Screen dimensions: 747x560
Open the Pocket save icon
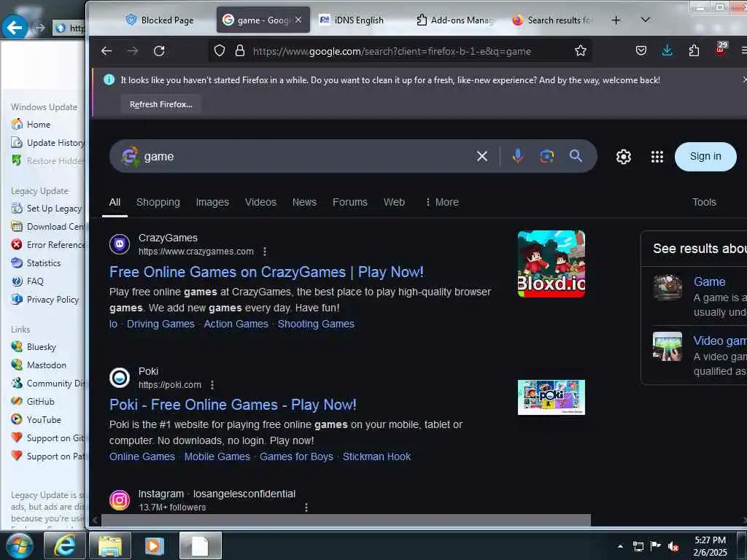click(x=641, y=50)
